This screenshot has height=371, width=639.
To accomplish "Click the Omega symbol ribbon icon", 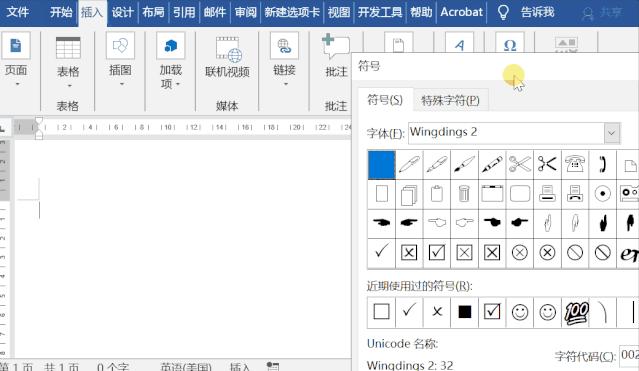I will [510, 44].
